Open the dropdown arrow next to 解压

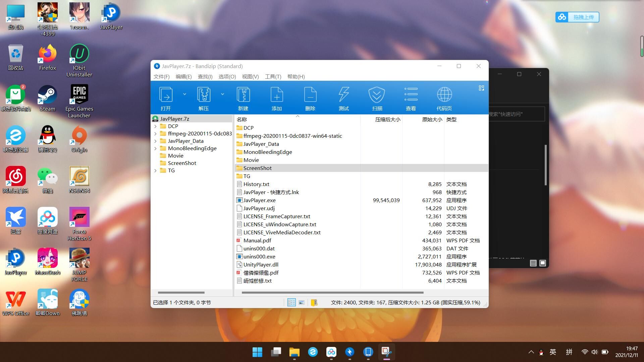[x=222, y=94]
